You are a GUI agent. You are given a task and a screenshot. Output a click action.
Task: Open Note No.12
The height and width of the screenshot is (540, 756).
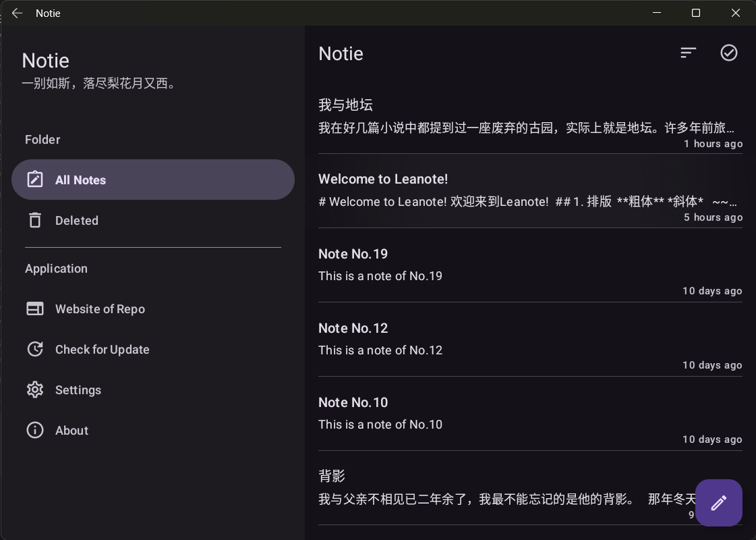[x=530, y=340]
